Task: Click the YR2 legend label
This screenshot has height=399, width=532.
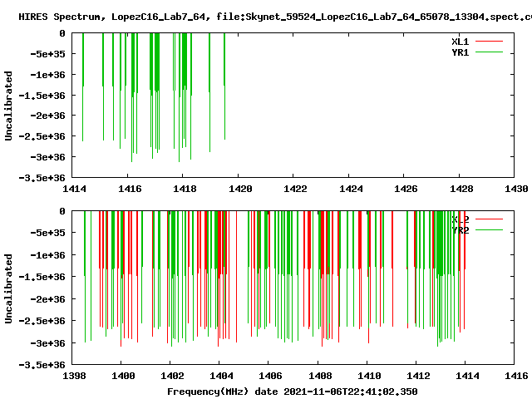Action: coord(460,230)
